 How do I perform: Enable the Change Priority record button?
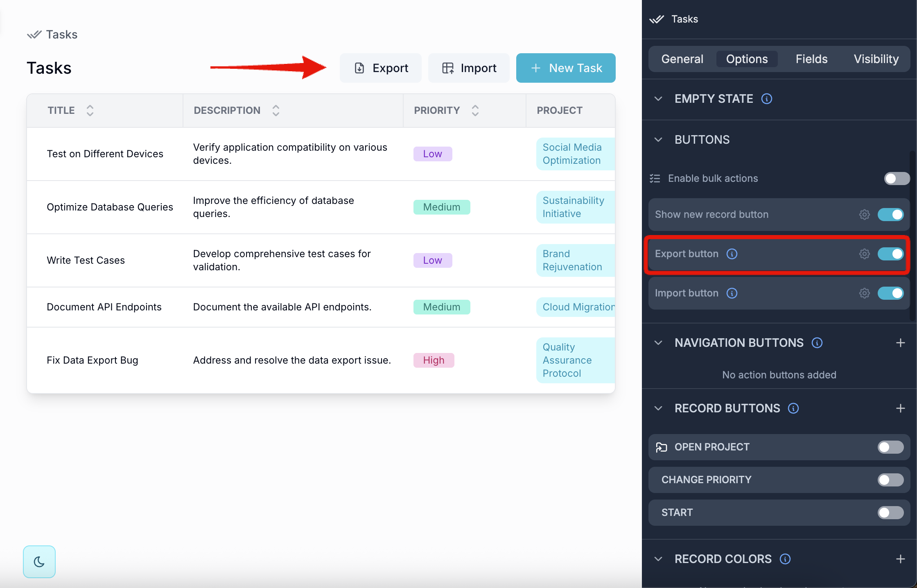coord(890,480)
